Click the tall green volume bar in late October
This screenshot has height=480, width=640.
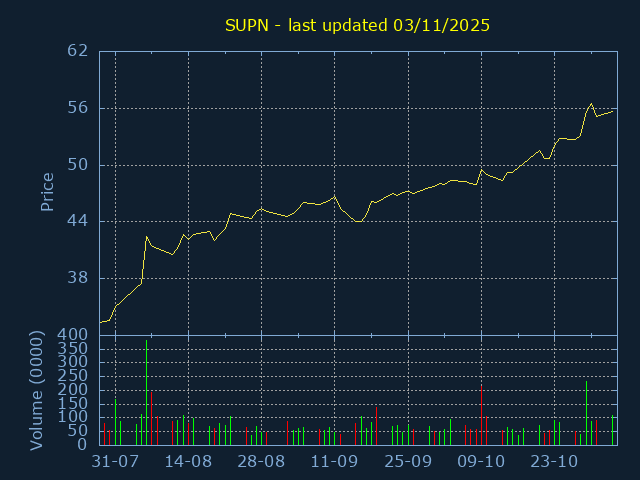coord(586,412)
